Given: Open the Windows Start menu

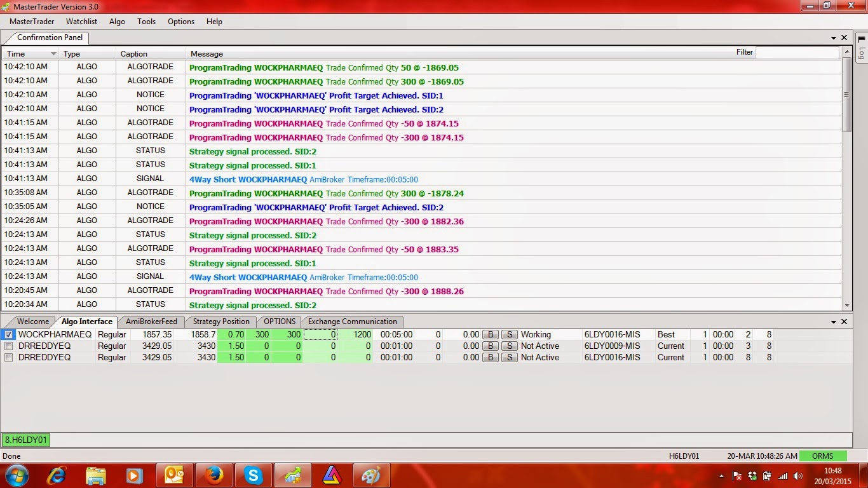Looking at the screenshot, I should pyautogui.click(x=17, y=475).
